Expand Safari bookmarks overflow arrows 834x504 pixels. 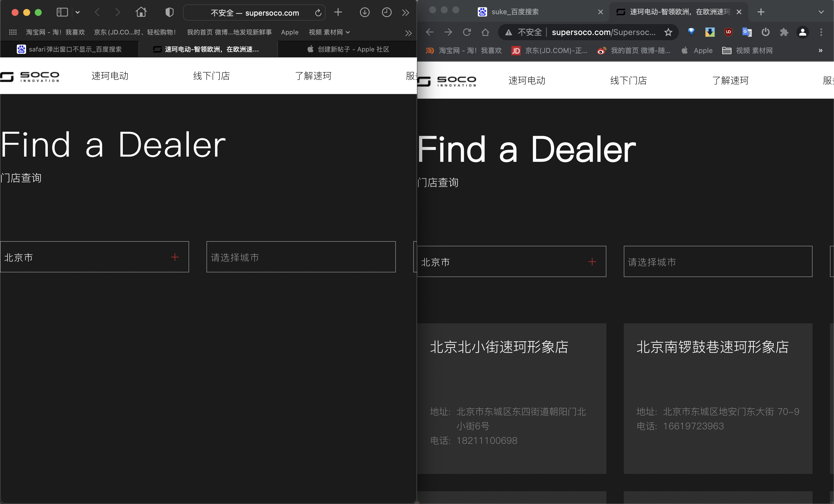coord(408,33)
